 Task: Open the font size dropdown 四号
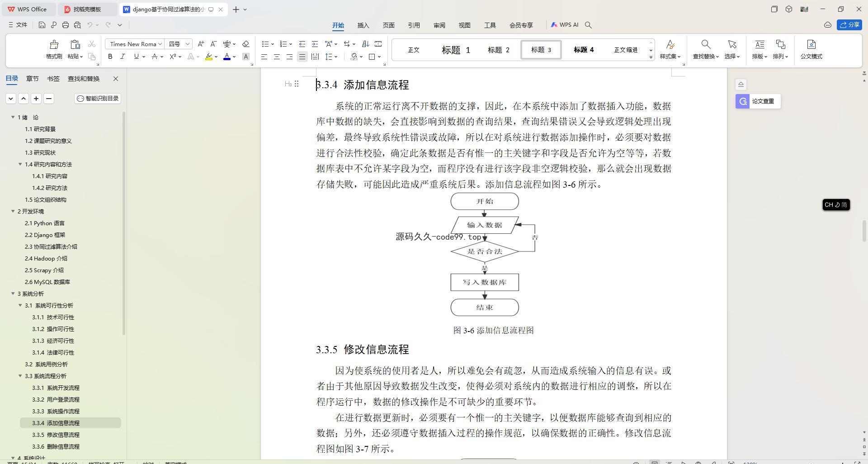pyautogui.click(x=188, y=44)
